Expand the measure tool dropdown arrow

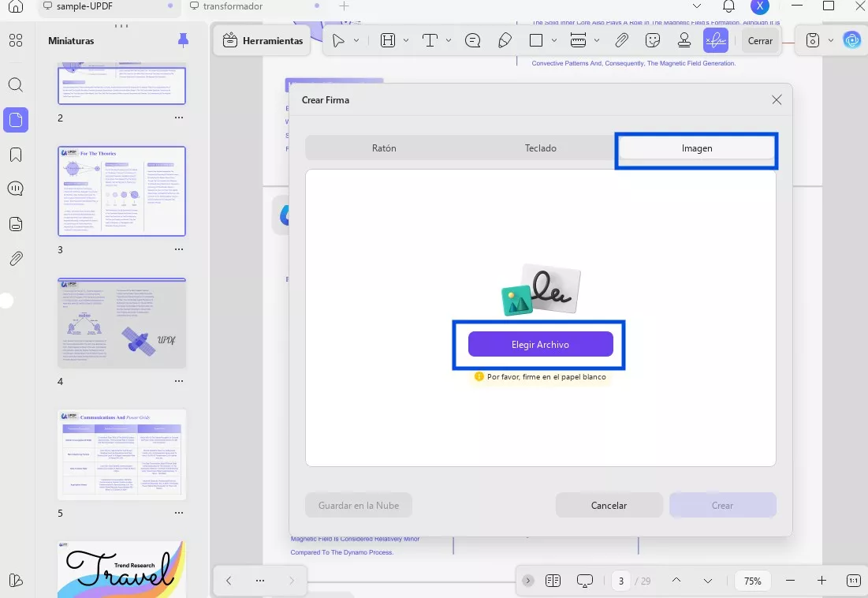tap(597, 40)
